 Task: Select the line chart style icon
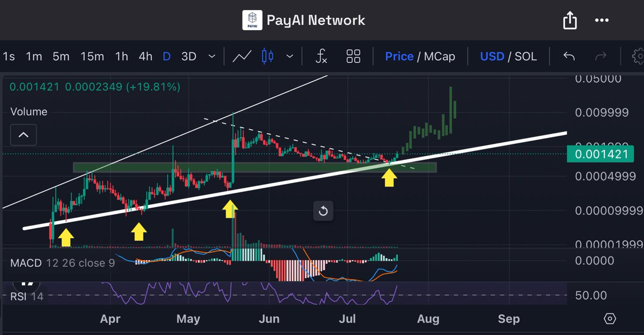click(x=242, y=56)
